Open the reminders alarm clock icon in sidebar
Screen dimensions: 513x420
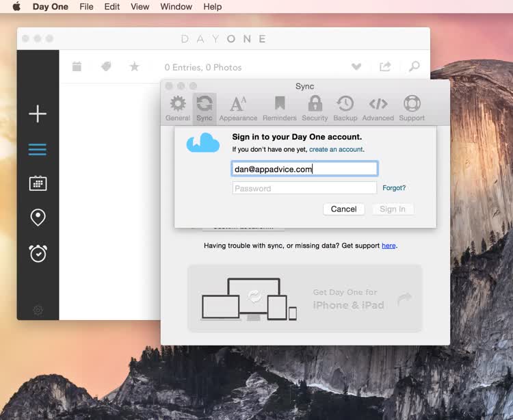tap(38, 253)
